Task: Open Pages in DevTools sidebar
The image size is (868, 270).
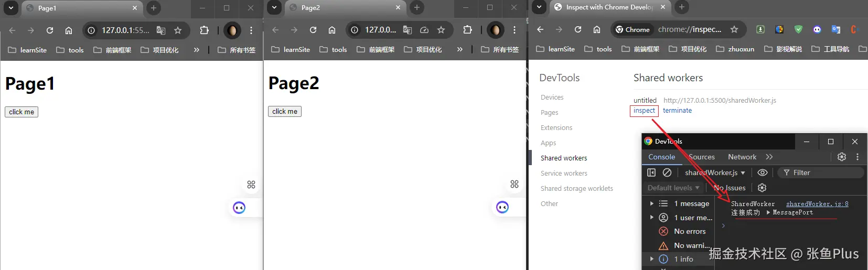Action: pyautogui.click(x=549, y=113)
